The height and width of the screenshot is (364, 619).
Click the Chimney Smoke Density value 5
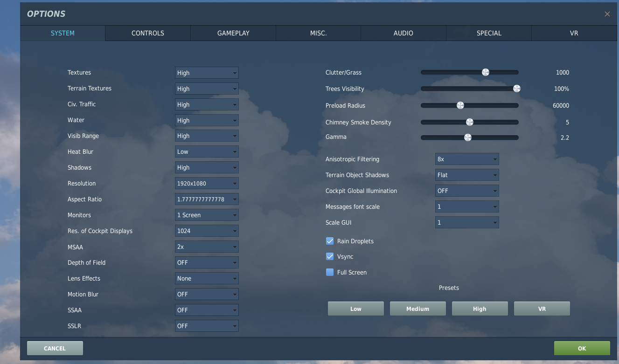(568, 122)
